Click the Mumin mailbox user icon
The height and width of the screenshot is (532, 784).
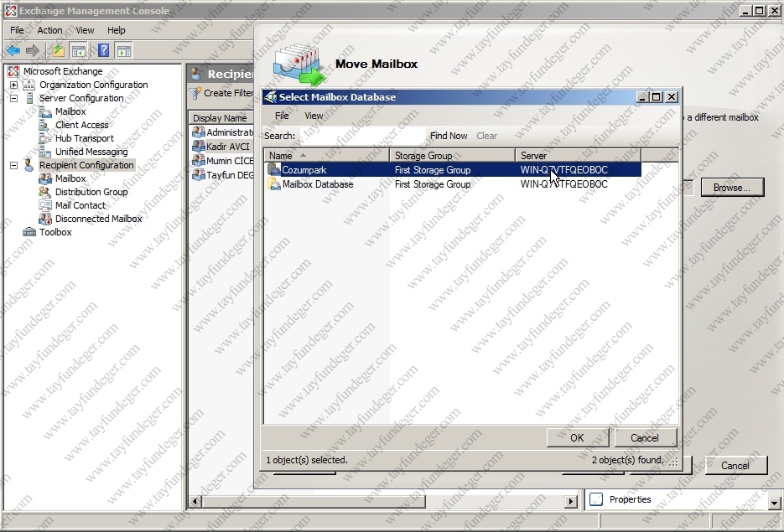click(199, 161)
